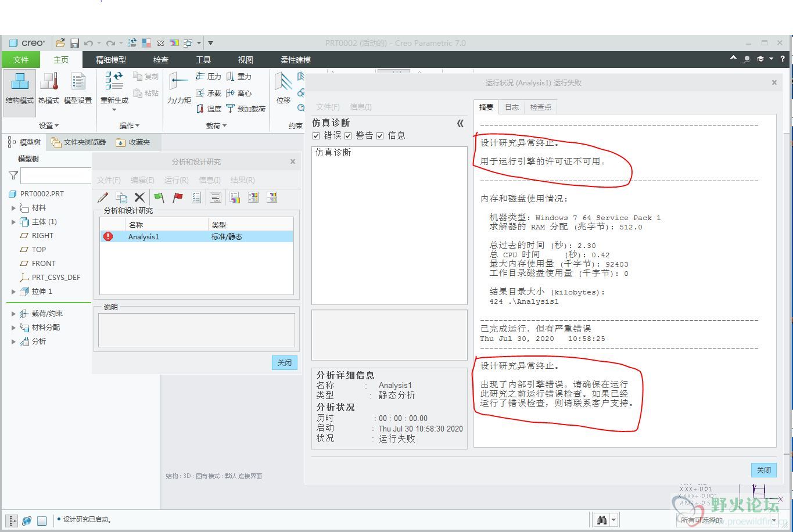The height and width of the screenshot is (532, 793).
Task: Open 模型设置 model setup
Action: pyautogui.click(x=78, y=88)
